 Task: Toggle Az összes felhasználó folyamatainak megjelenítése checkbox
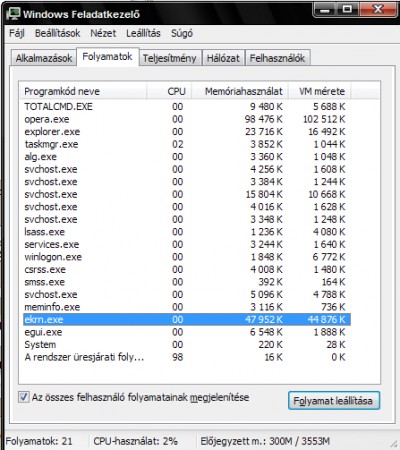click(x=24, y=397)
